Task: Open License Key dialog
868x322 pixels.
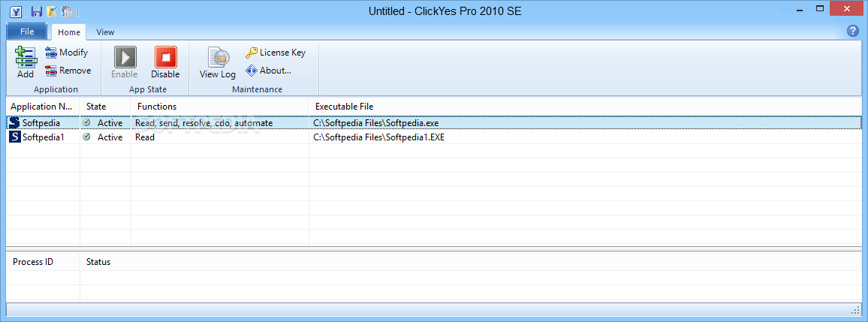Action: pyautogui.click(x=275, y=53)
